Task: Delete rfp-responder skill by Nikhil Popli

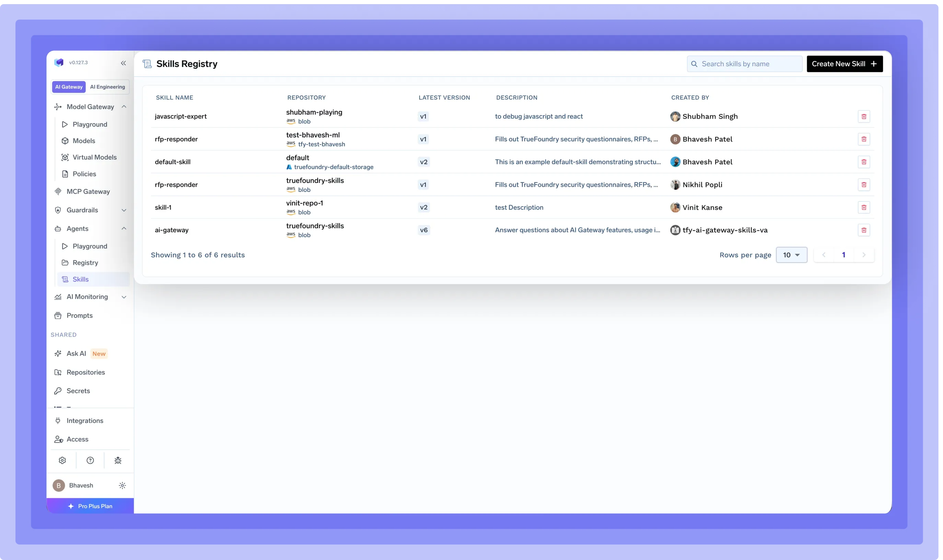Action: tap(864, 185)
